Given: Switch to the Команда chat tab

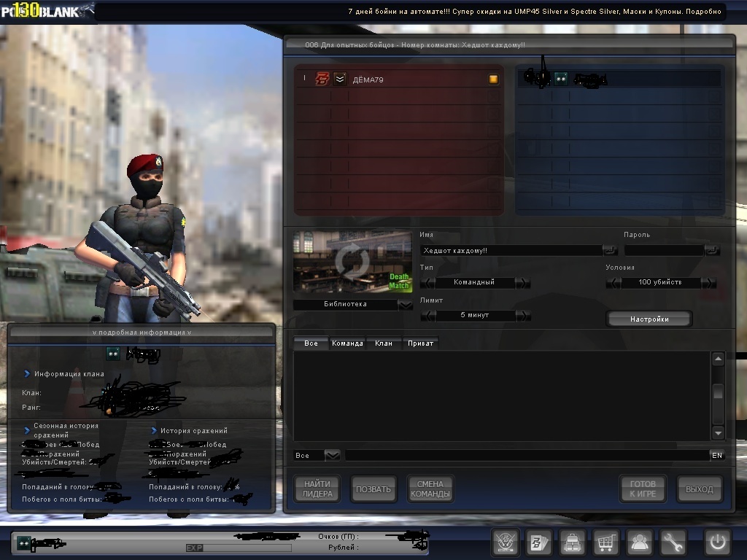Looking at the screenshot, I should [347, 343].
